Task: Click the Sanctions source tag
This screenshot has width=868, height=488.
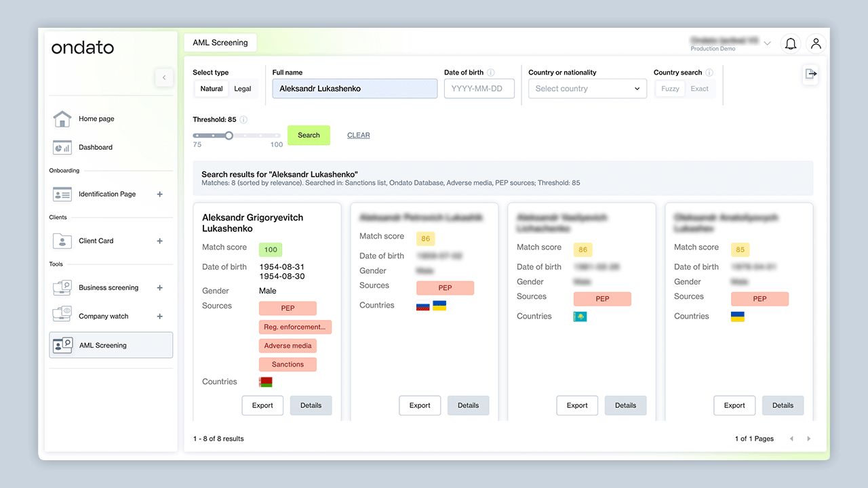Action: (288, 365)
